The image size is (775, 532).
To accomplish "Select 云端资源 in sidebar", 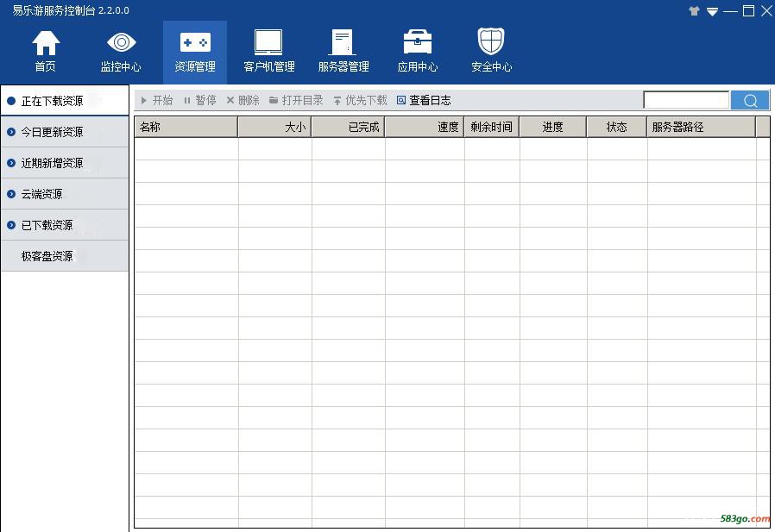I will pyautogui.click(x=65, y=194).
